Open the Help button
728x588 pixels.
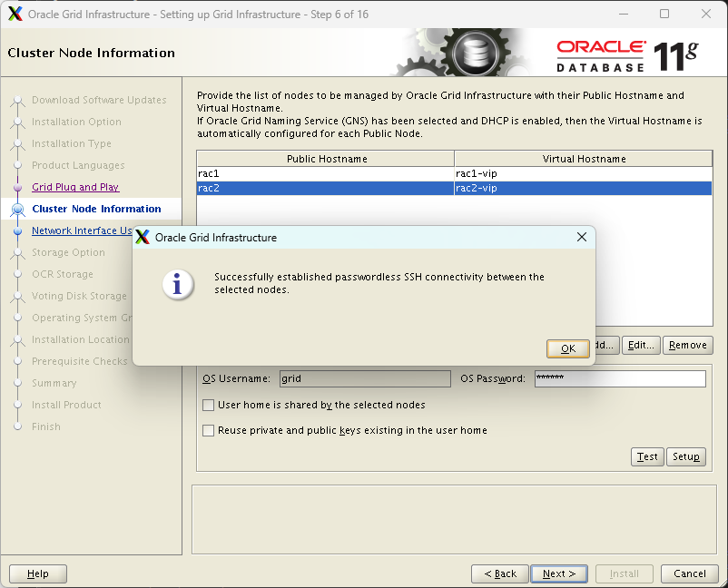click(38, 573)
